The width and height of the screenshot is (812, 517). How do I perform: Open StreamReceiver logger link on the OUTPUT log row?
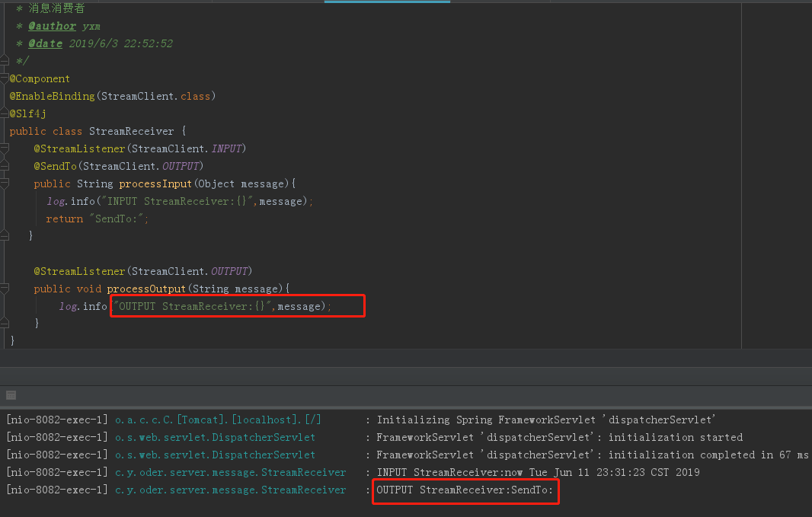231,490
